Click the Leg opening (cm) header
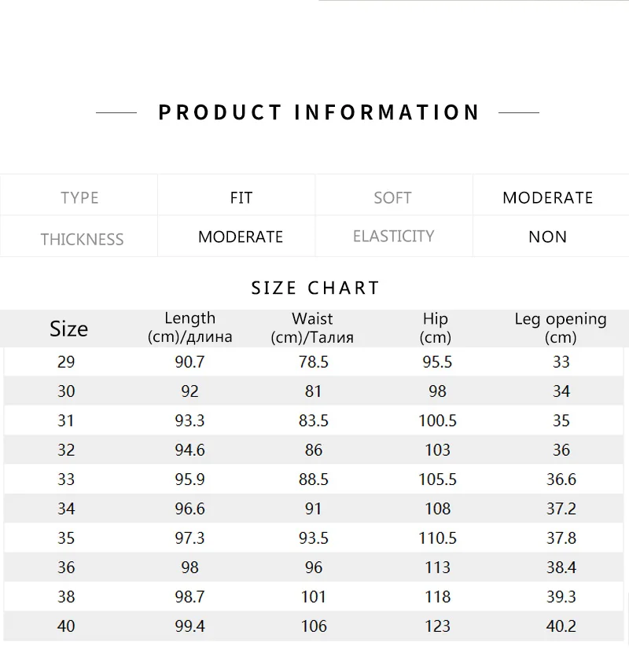The image size is (629, 672). click(561, 329)
